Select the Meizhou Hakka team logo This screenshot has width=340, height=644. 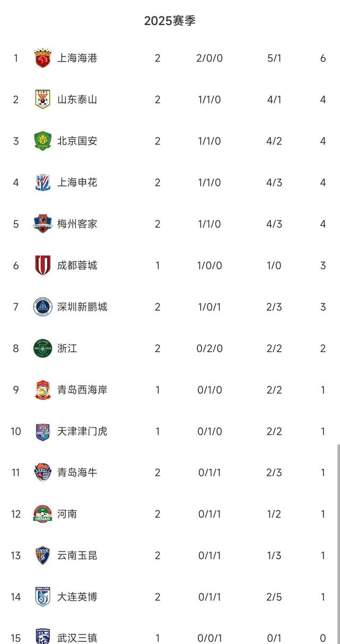pyautogui.click(x=42, y=224)
